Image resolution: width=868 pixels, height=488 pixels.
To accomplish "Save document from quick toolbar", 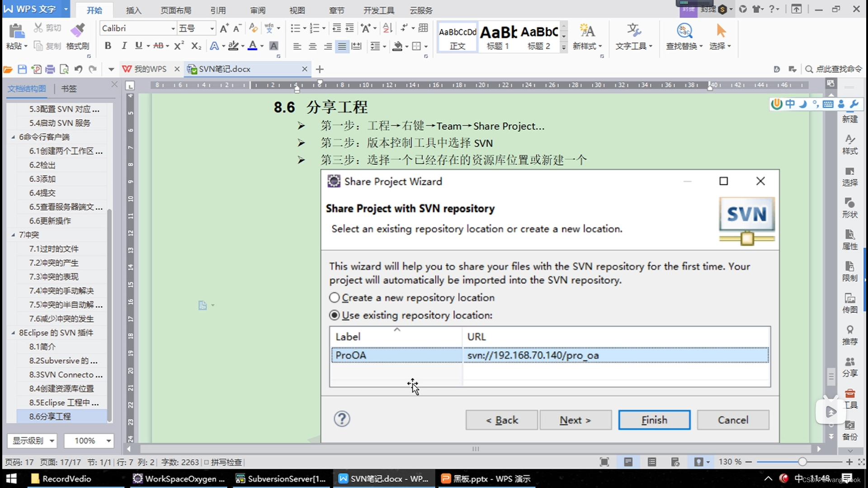I will coord(22,69).
